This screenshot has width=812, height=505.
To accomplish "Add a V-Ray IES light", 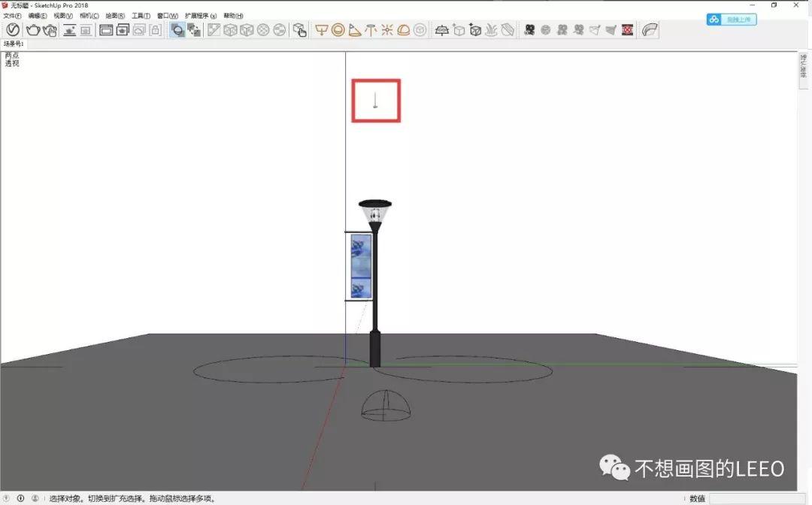I will click(x=371, y=30).
